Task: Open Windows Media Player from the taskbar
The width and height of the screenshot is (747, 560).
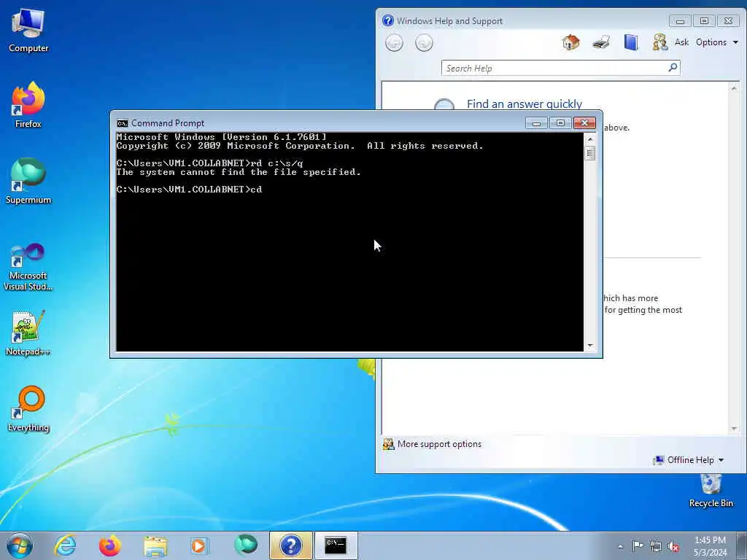Action: 200,545
